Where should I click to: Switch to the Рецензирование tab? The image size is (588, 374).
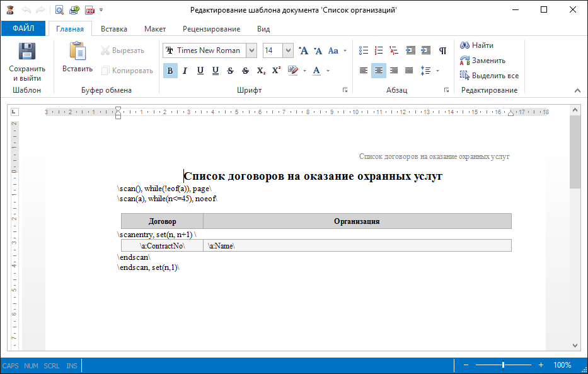[212, 29]
